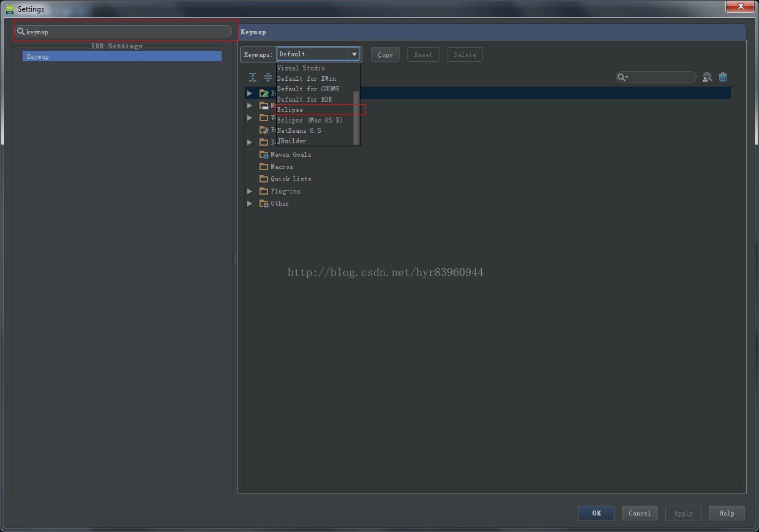Click the dropdown list scrollbar thumb
759x532 pixels.
pos(356,118)
